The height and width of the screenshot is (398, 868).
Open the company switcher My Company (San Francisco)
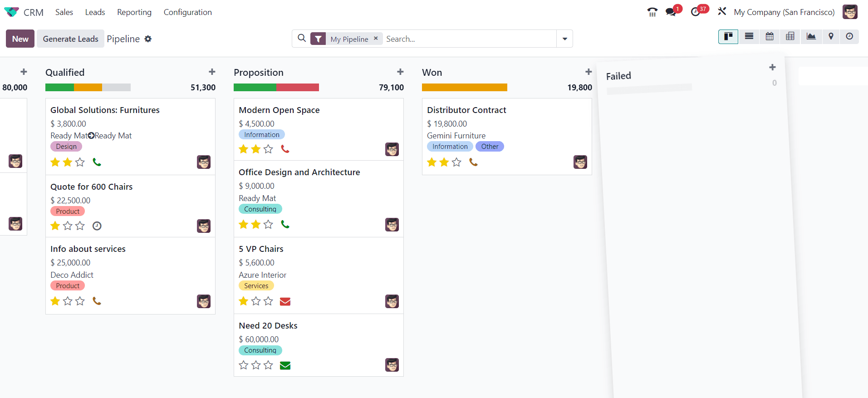(x=784, y=12)
